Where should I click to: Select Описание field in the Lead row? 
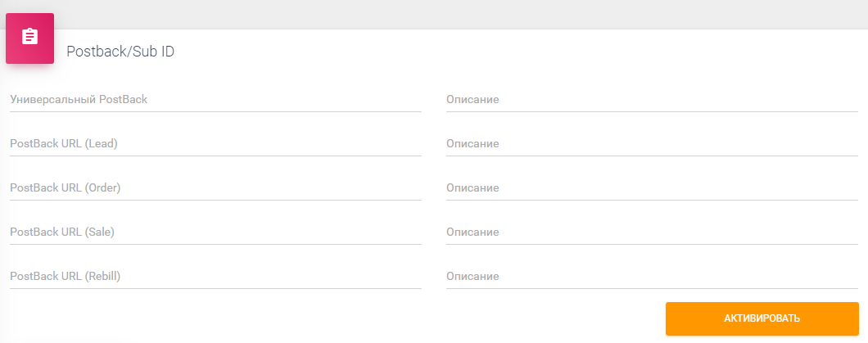tap(652, 144)
